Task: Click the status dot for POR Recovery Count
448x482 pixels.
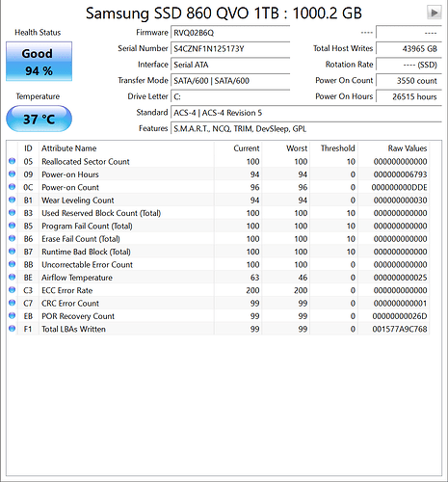Action: click(x=13, y=315)
